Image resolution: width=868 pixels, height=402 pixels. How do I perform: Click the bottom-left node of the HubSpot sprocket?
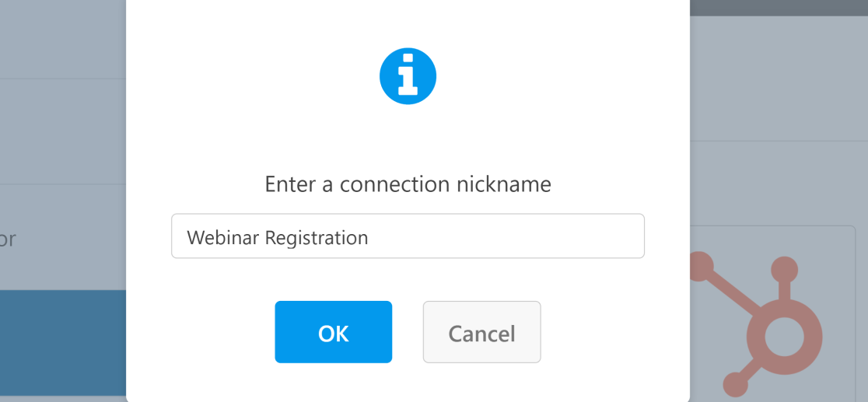tap(737, 385)
